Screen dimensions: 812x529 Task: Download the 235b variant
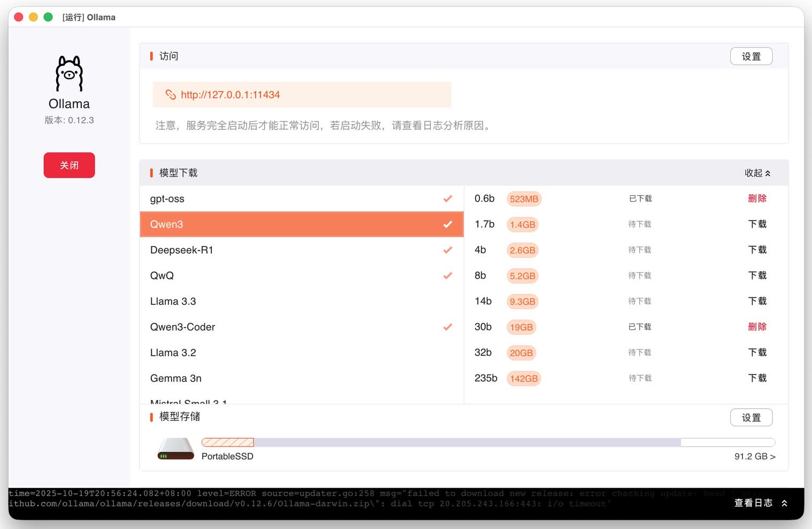(x=757, y=378)
